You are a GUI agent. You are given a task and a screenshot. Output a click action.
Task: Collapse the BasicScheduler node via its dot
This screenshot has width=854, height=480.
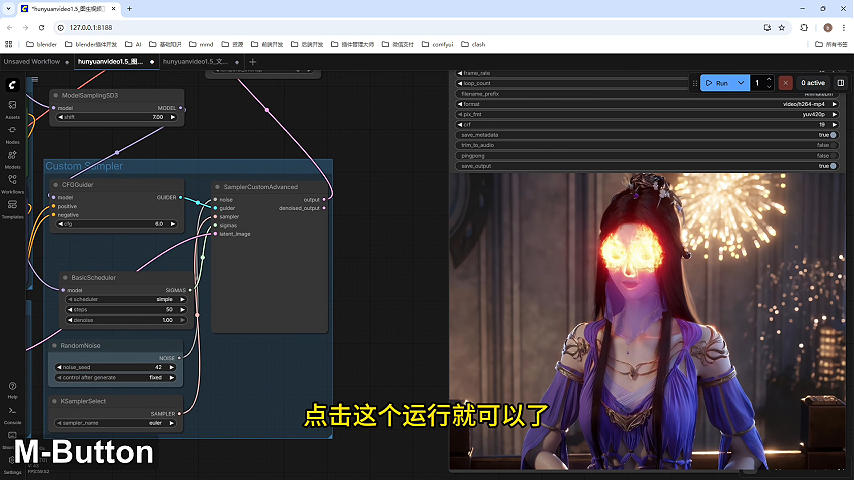pyautogui.click(x=65, y=277)
